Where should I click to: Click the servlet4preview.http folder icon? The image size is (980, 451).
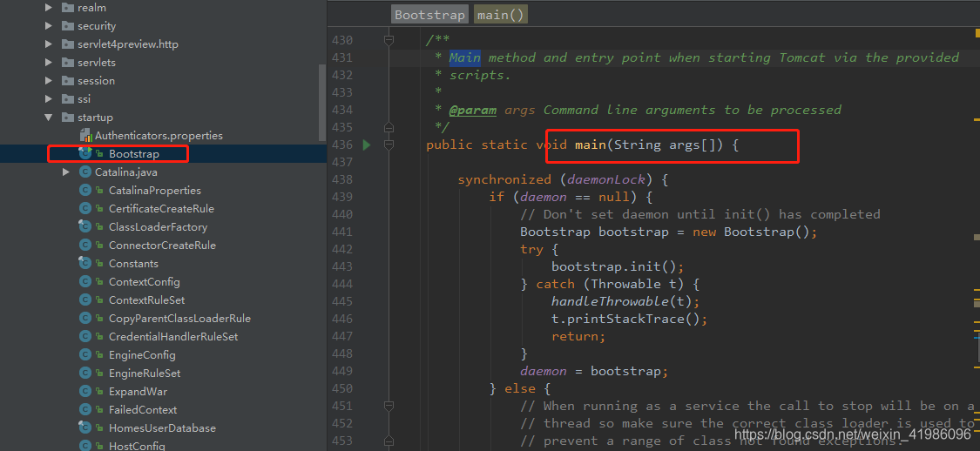67,44
